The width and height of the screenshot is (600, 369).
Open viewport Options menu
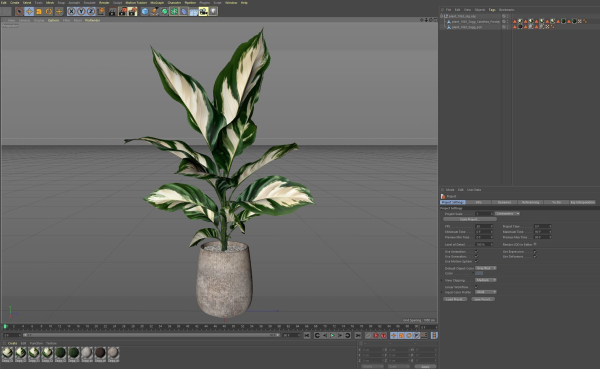tap(54, 20)
